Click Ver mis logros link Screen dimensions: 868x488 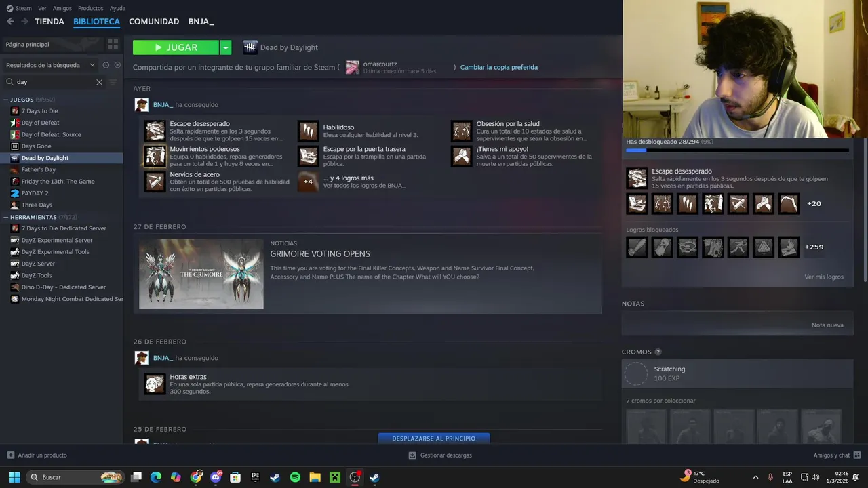pyautogui.click(x=824, y=277)
